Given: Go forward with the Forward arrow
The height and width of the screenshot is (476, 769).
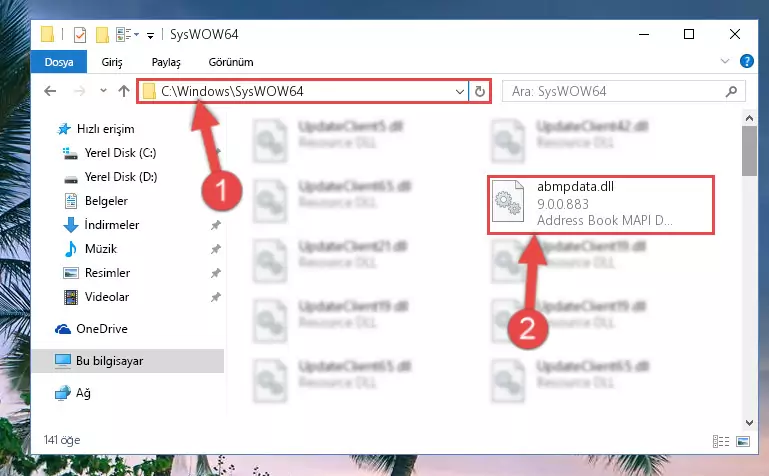Looking at the screenshot, I should click(x=79, y=91).
